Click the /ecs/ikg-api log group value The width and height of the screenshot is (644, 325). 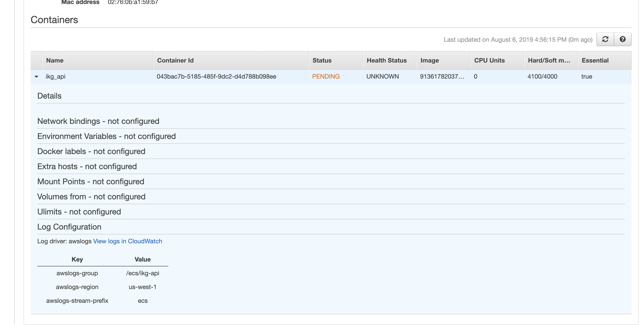[143, 273]
